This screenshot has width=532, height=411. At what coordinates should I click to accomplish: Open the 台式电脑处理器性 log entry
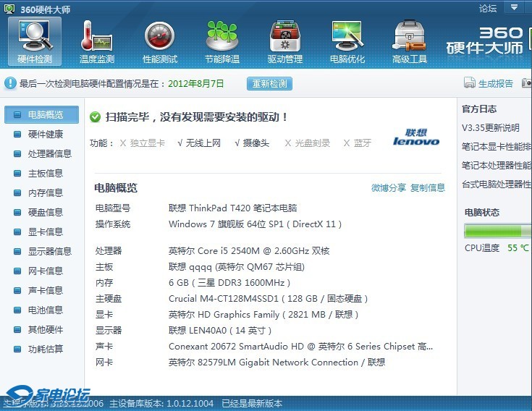pyautogui.click(x=497, y=184)
